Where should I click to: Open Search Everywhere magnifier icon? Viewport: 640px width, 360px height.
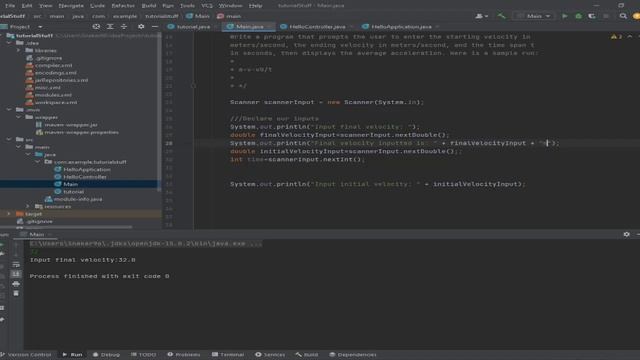(623, 16)
